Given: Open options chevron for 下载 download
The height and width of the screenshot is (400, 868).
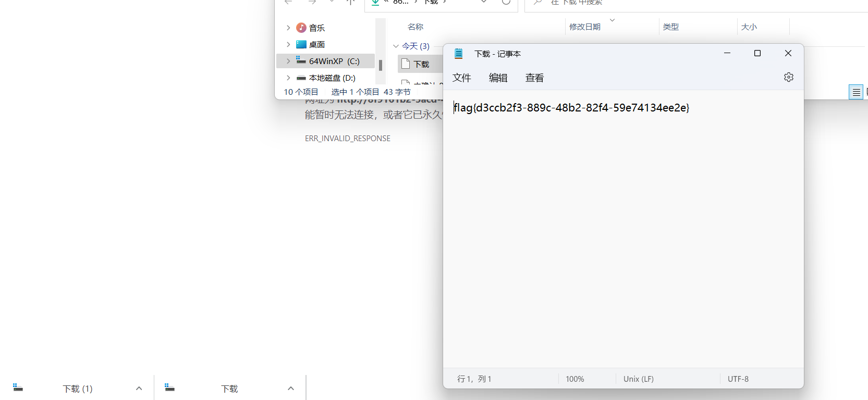Looking at the screenshot, I should (x=291, y=389).
